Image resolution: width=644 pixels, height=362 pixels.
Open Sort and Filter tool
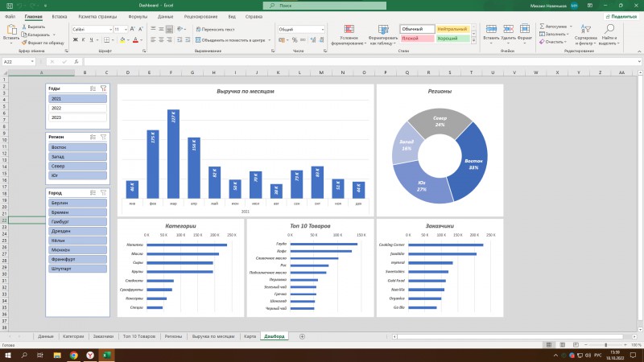pyautogui.click(x=585, y=29)
